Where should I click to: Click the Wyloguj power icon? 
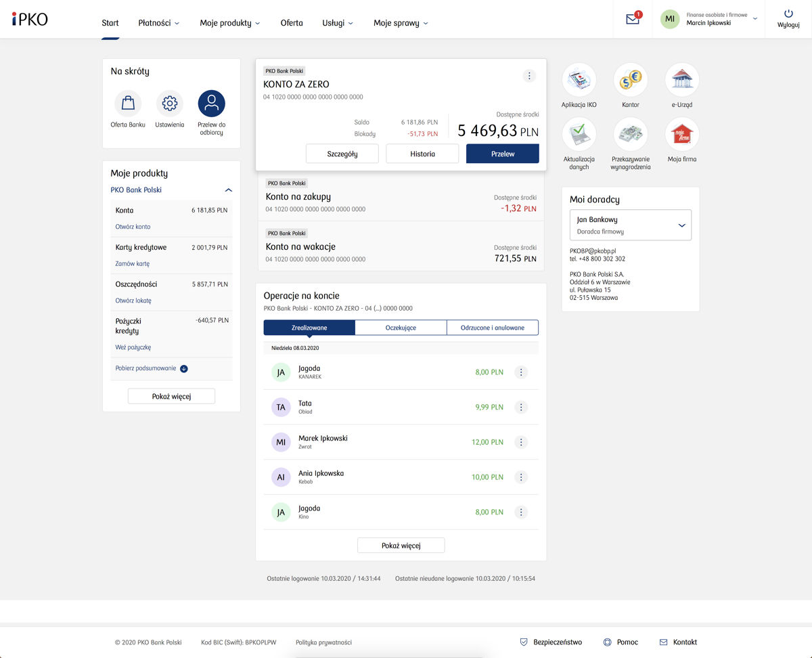click(788, 14)
